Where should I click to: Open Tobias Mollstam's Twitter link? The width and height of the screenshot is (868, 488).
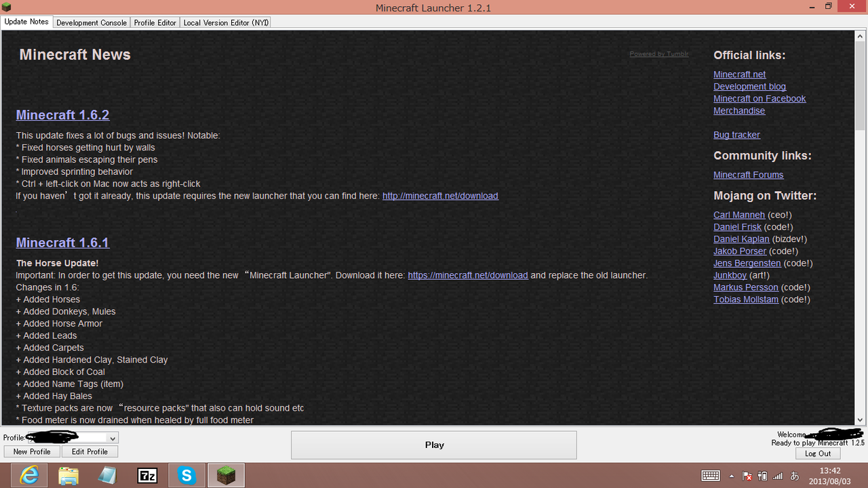click(x=746, y=300)
